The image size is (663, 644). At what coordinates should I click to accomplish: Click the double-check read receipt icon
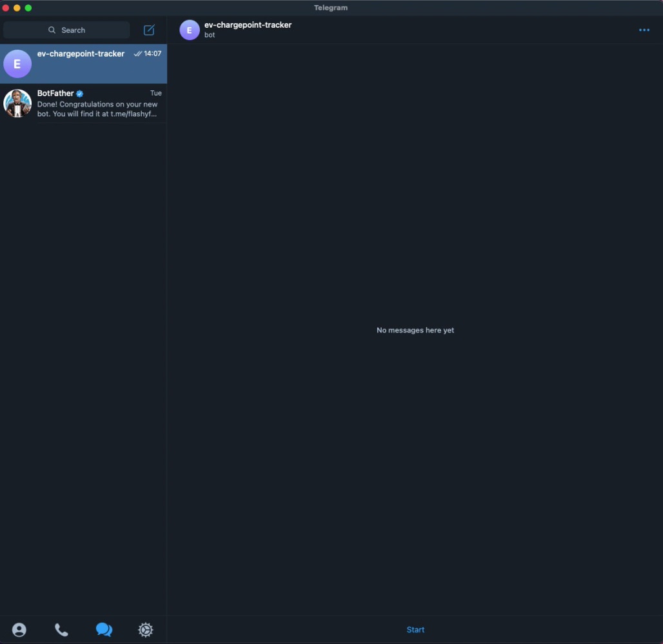138,54
